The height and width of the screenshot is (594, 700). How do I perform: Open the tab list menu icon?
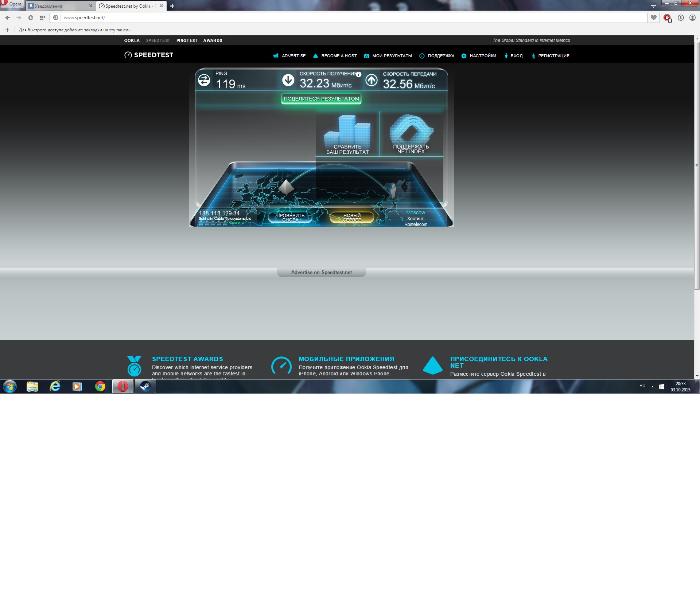coord(653,6)
